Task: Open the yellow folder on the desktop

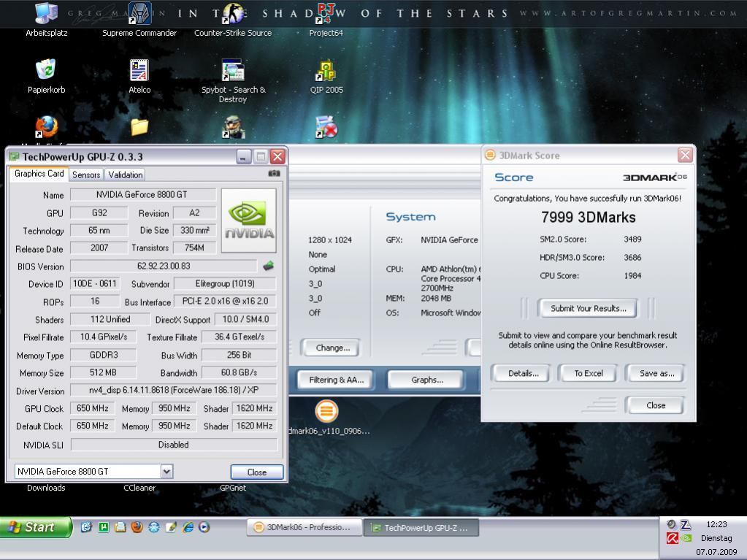Action: [139, 126]
